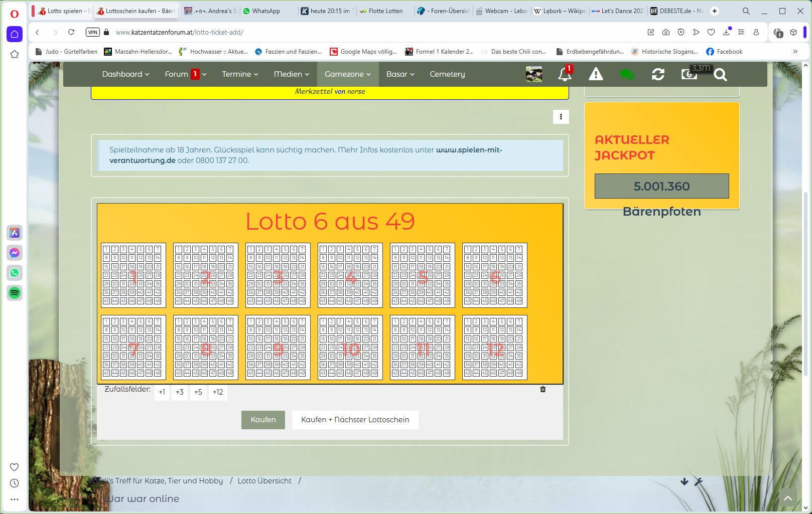Screen dimensions: 812x514
Task: Expand the Dashboard dropdown menu
Action: tap(125, 74)
